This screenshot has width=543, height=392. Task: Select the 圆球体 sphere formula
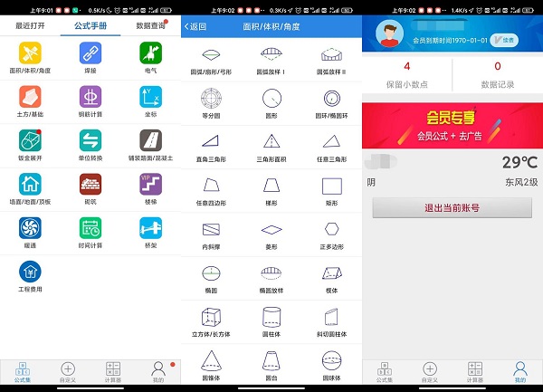pyautogui.click(x=332, y=366)
